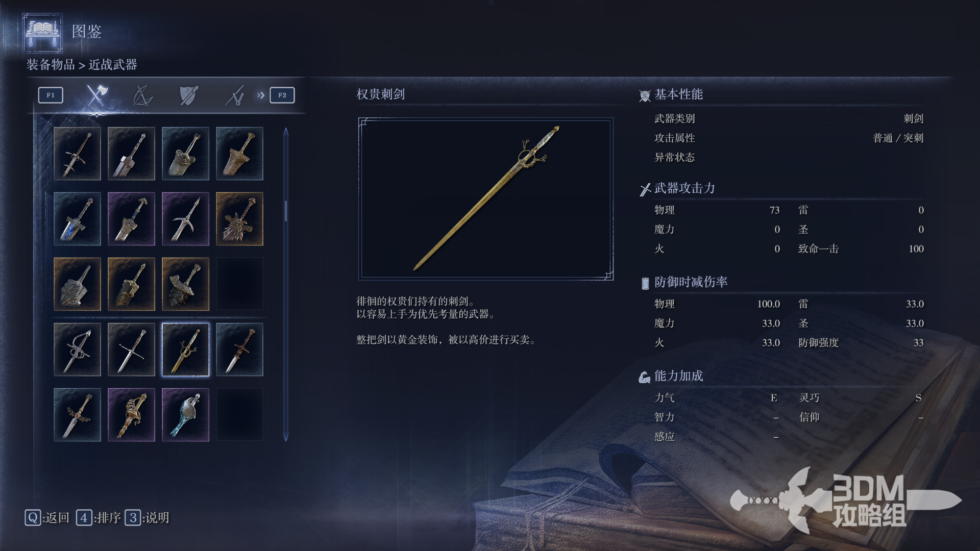
Task: Choose the purple-background curved pick sword icon
Action: click(185, 219)
